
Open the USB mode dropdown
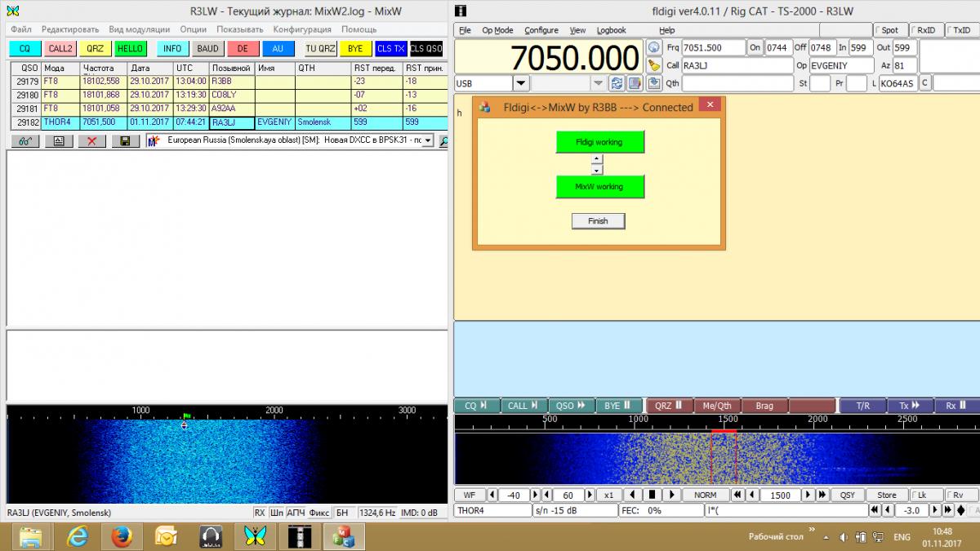[x=521, y=83]
